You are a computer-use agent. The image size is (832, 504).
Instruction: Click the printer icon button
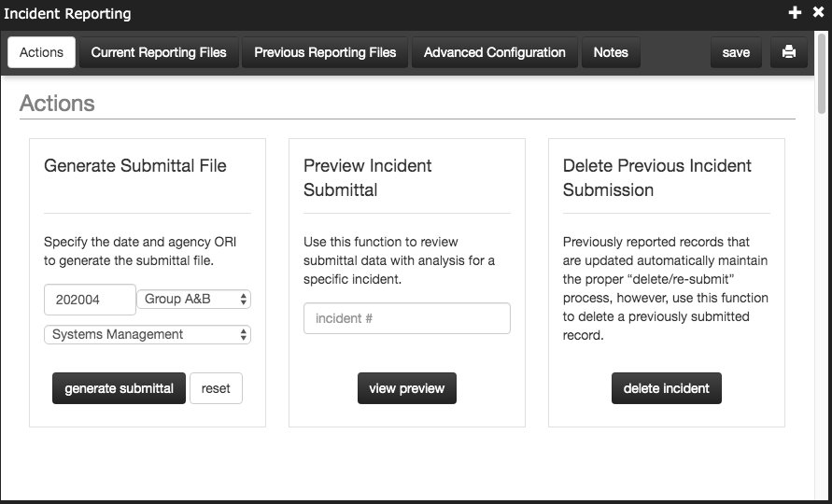click(789, 52)
